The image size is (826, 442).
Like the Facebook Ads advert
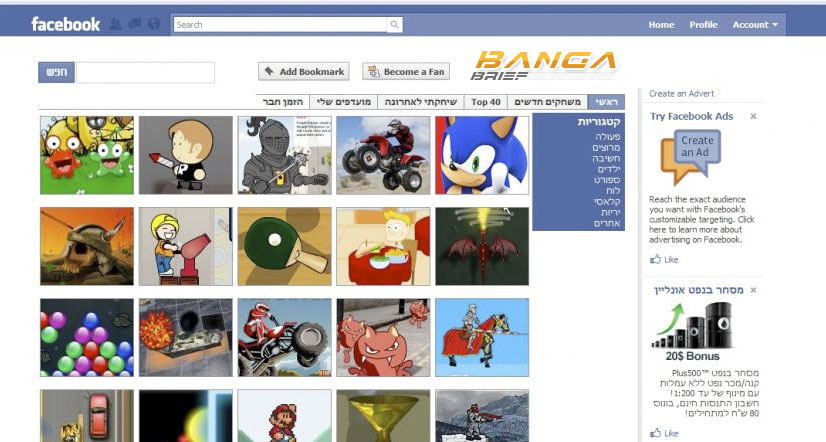coord(664,259)
